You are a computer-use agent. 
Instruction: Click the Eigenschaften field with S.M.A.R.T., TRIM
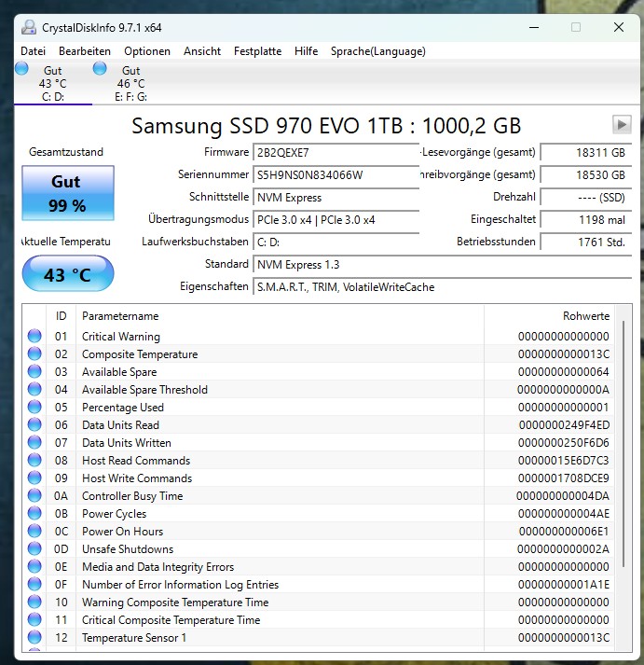(443, 287)
